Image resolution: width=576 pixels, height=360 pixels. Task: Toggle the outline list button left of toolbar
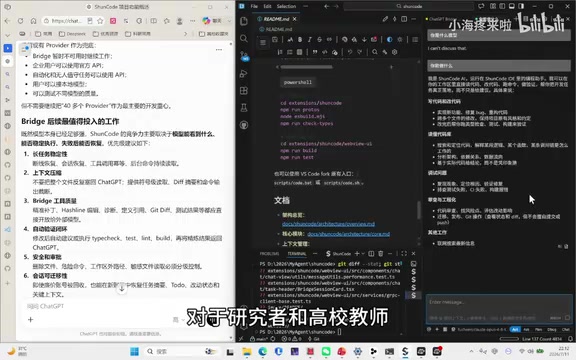[263, 43]
